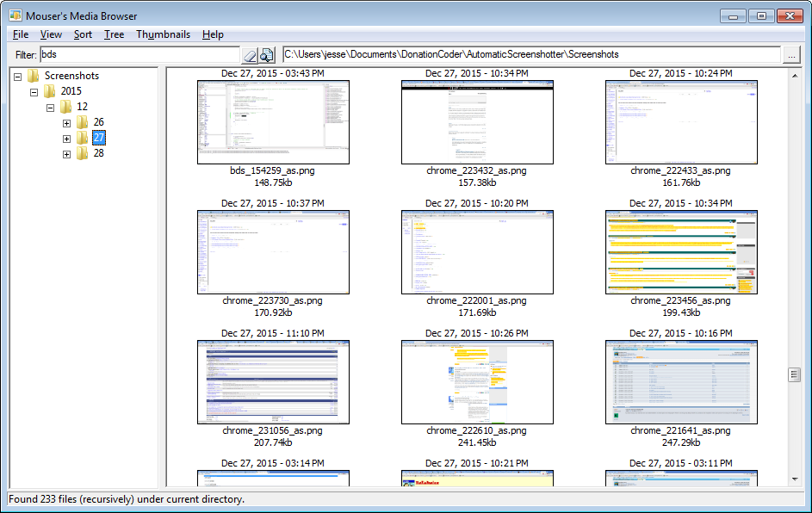Expand the 26 folder node
Viewport: 812px width, 513px height.
[x=66, y=122]
